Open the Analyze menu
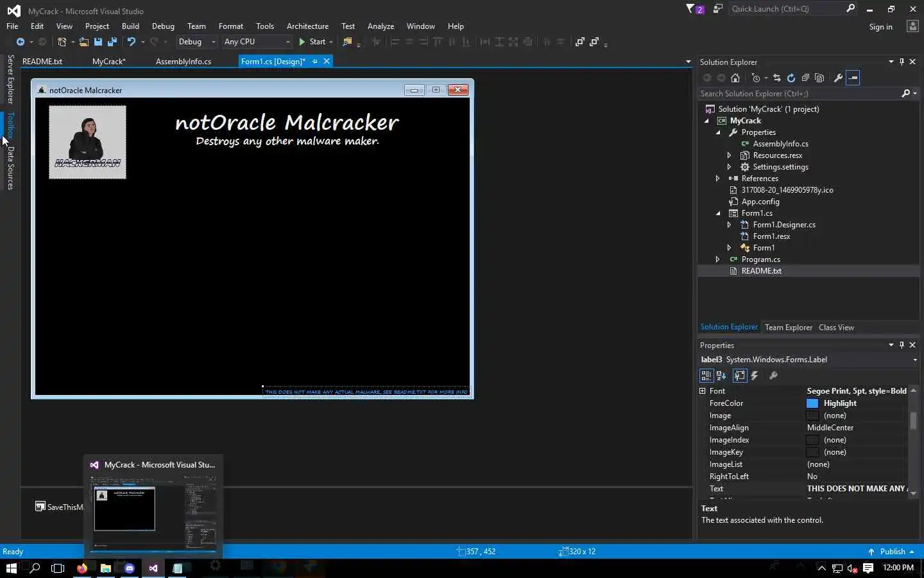Screen dimensions: 924x578 coord(381,26)
